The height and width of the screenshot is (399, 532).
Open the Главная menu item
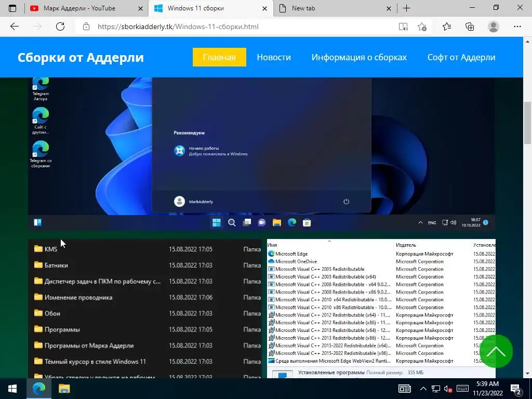220,57
